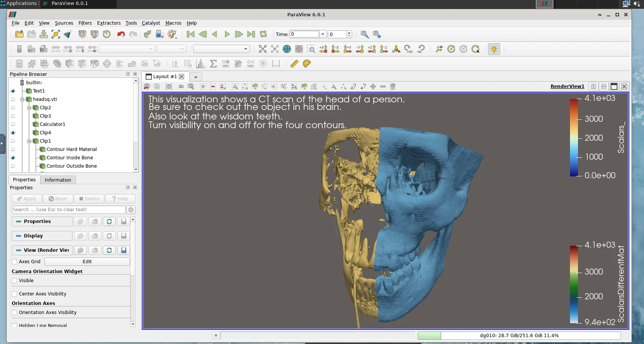This screenshot has width=644, height=344.
Task: Open the representation type dropdown
Action: click(x=221, y=49)
